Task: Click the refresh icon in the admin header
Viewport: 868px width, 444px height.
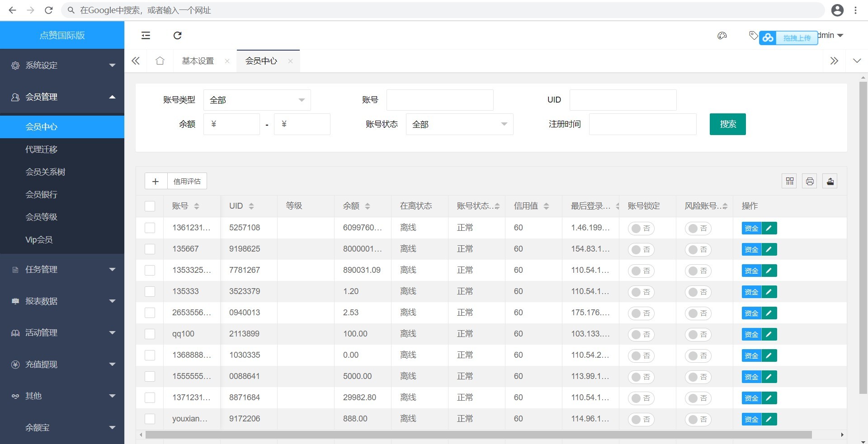Action: tap(178, 35)
